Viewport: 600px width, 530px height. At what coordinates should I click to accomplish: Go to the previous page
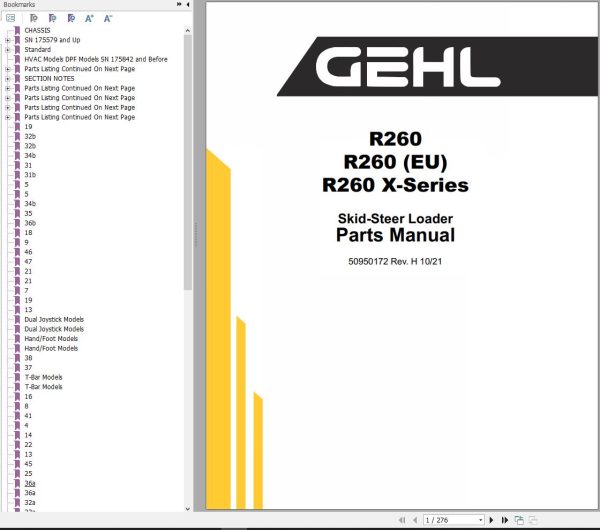coord(415,520)
